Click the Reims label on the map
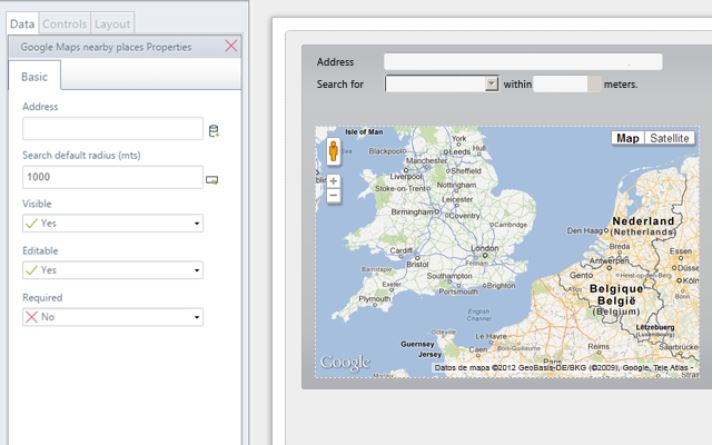713x445 pixels. 598,346
